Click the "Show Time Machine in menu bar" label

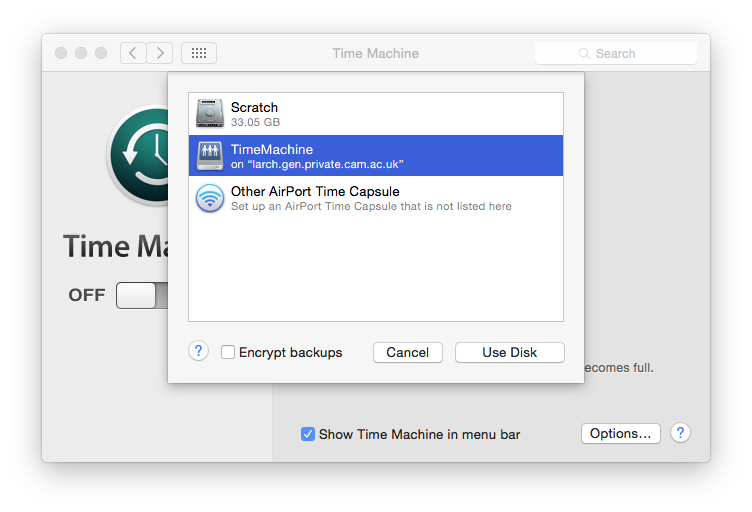(419, 434)
